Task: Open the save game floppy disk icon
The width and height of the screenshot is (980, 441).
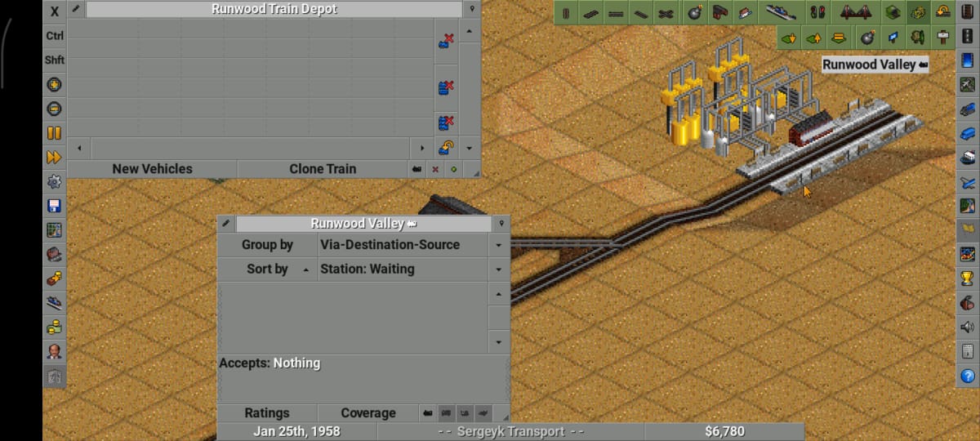Action: [x=55, y=206]
